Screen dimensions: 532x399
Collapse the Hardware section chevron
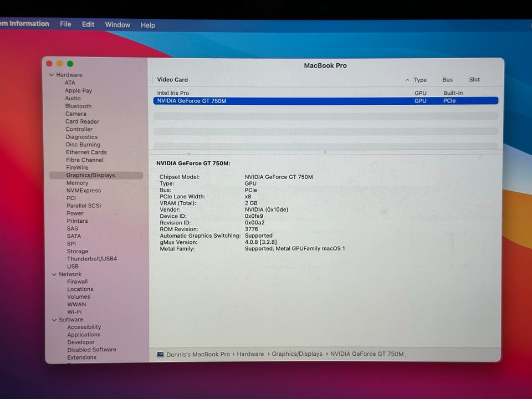(x=52, y=75)
